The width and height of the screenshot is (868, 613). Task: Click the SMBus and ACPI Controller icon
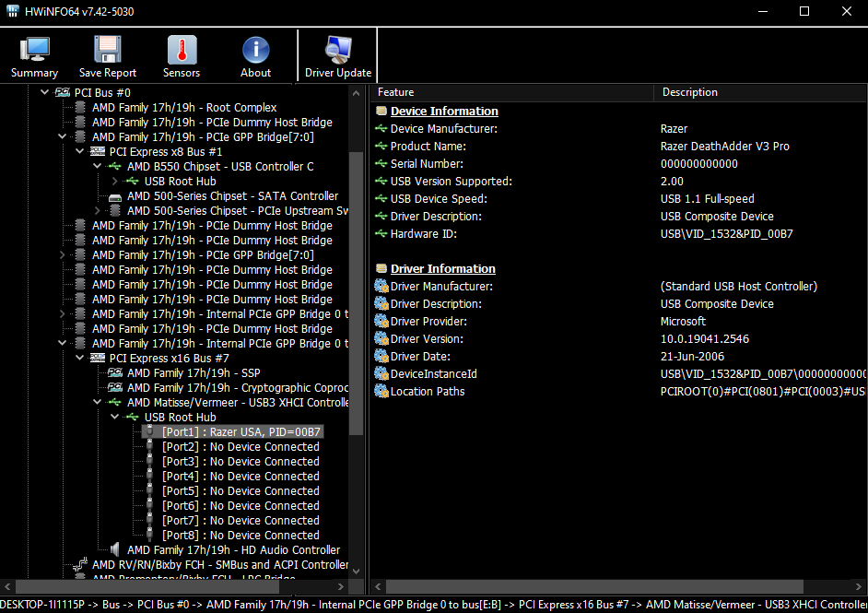coord(80,565)
